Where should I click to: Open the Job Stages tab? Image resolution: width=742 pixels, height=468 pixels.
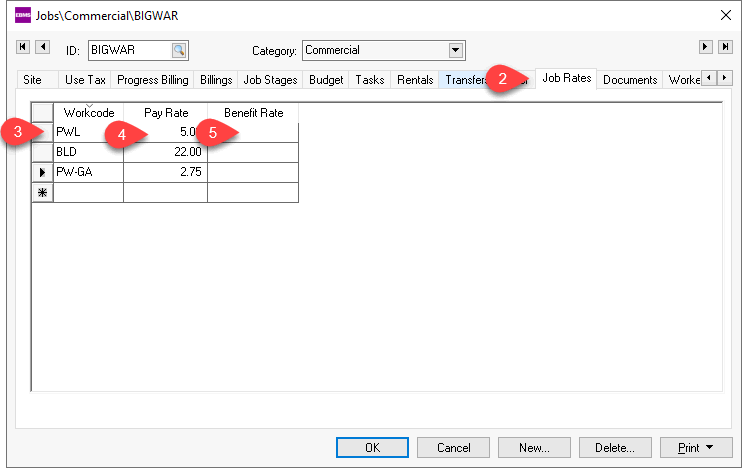click(x=270, y=80)
